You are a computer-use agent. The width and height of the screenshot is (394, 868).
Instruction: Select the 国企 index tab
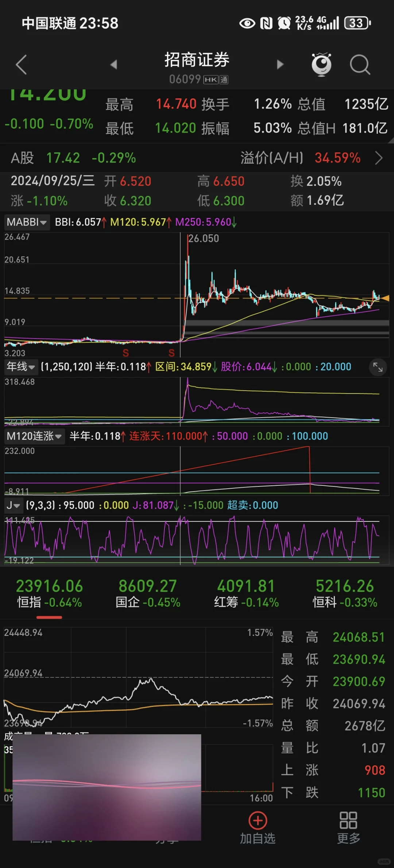(148, 594)
